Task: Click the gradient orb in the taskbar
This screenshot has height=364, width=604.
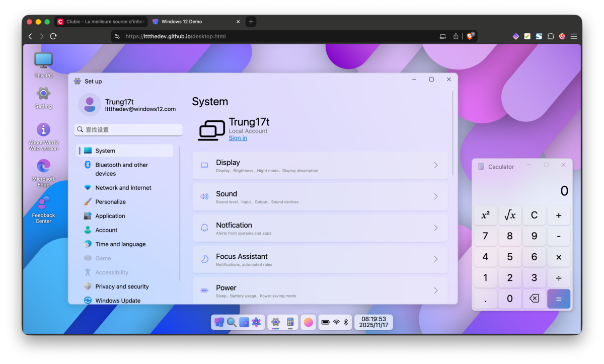Action: point(308,322)
